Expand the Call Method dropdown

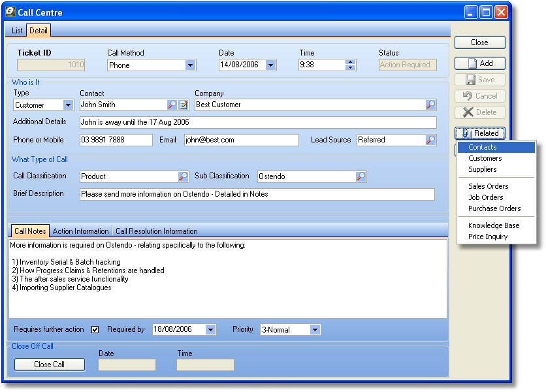point(190,65)
